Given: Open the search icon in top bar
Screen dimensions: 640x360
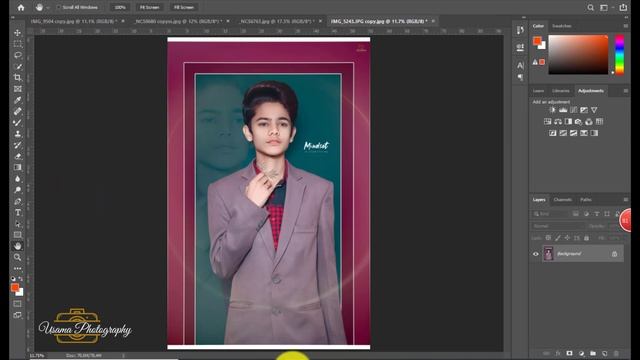Looking at the screenshot, I should click(x=590, y=7).
